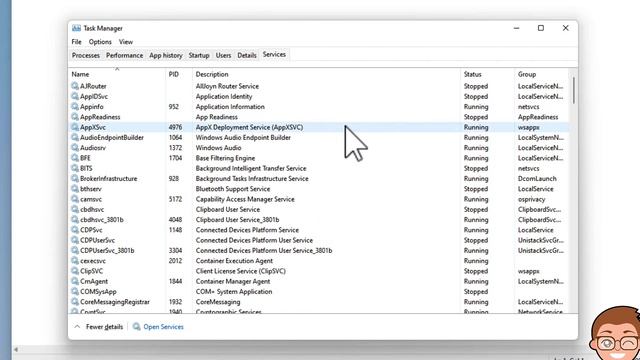Viewport: 640px width, 360px height.
Task: Select Bluetooth Support Service description
Action: click(233, 189)
